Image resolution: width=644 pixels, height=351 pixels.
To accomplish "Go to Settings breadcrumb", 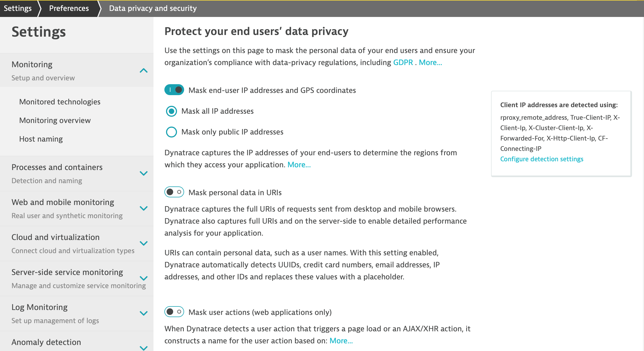I will [18, 8].
